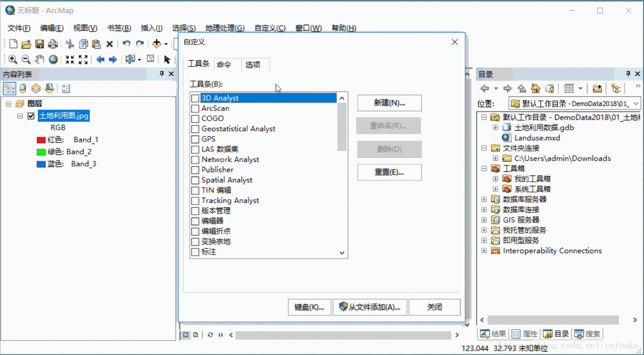Switch to List By Visibility layers icon

pyautogui.click(x=36, y=88)
